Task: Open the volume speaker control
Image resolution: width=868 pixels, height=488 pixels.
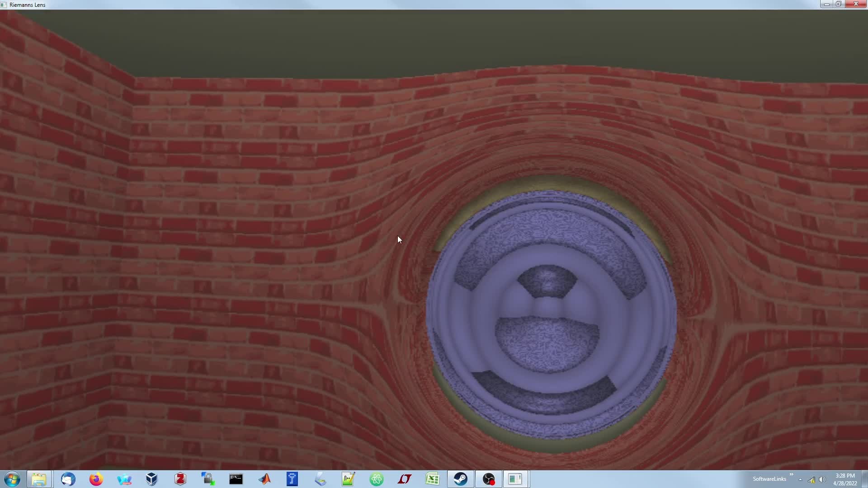Action: tap(822, 479)
